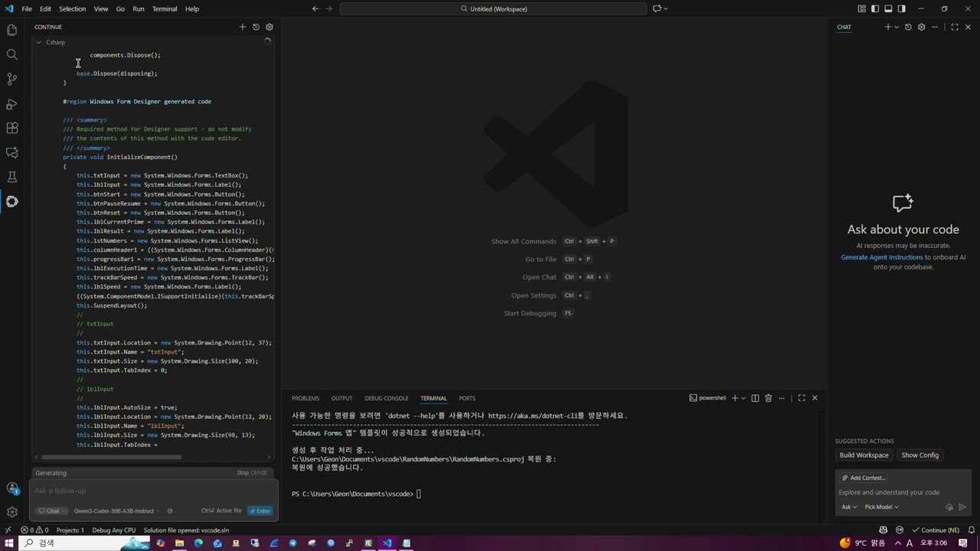Toggle bottom panel visibility

pos(888,8)
